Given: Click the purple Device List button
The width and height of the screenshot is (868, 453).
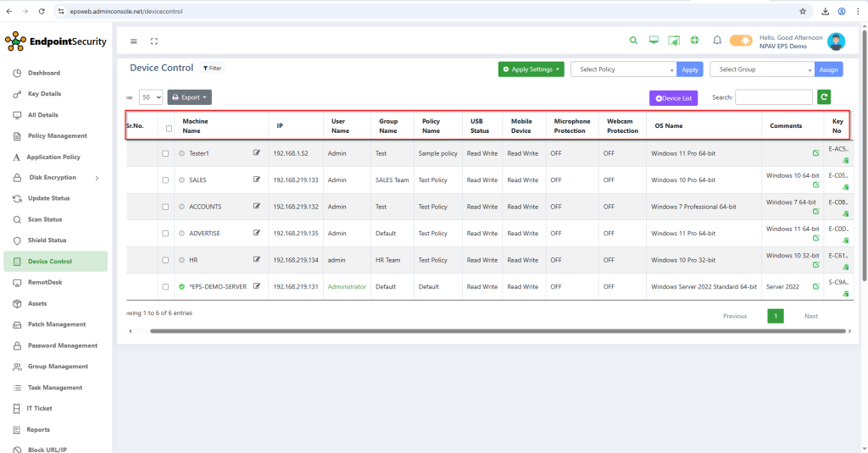Looking at the screenshot, I should click(x=673, y=98).
